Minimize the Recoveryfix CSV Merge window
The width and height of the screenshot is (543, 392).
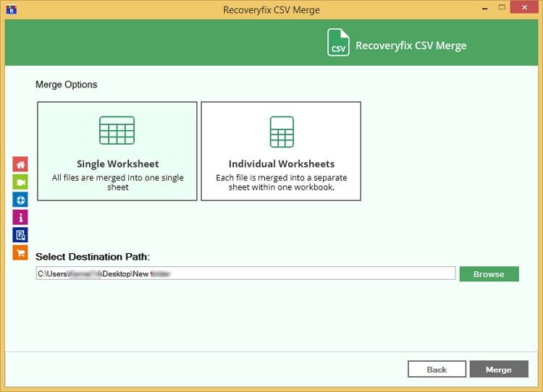[485, 8]
